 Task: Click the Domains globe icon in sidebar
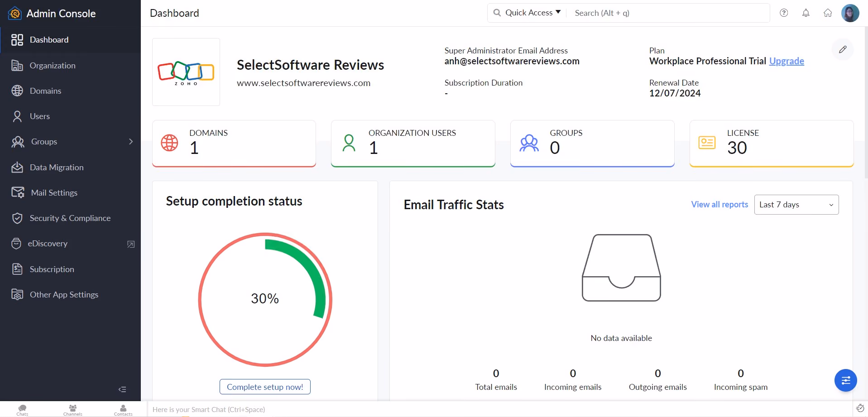(x=17, y=91)
